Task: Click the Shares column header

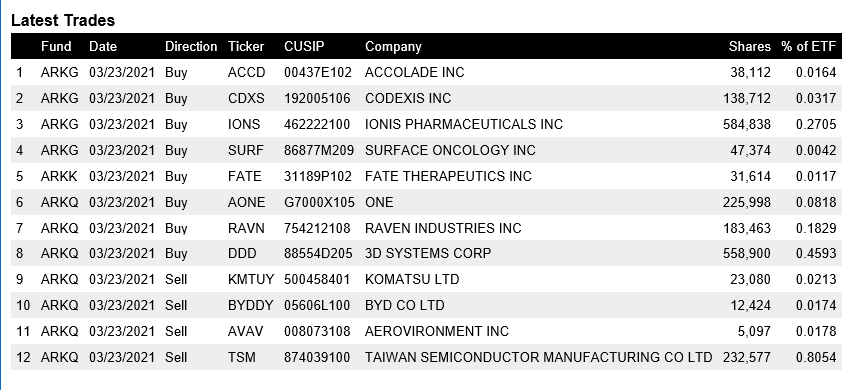Action: pos(749,46)
